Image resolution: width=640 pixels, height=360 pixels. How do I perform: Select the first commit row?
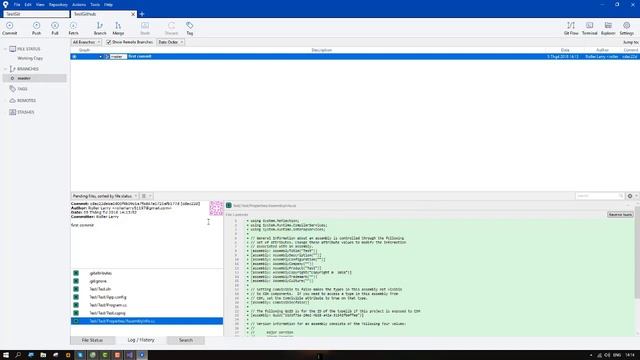click(355, 56)
